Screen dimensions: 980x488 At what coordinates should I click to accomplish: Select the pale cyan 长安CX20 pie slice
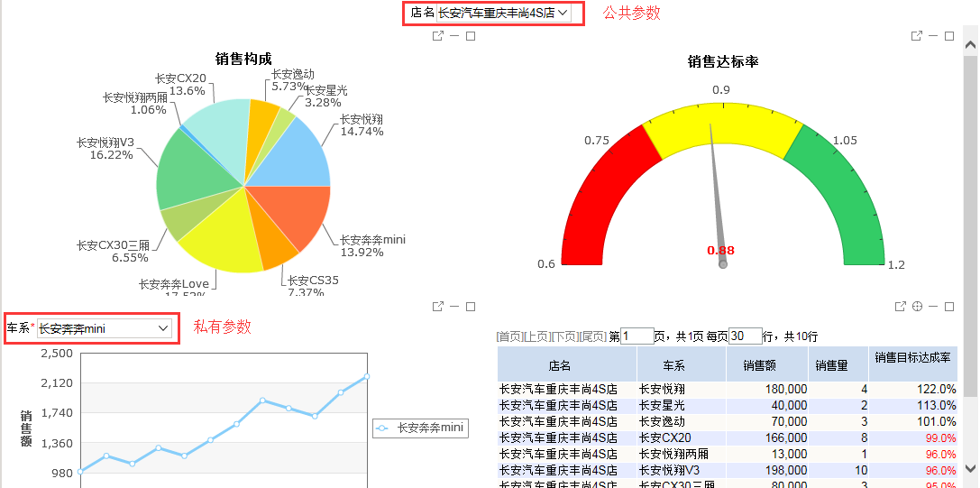(x=219, y=134)
